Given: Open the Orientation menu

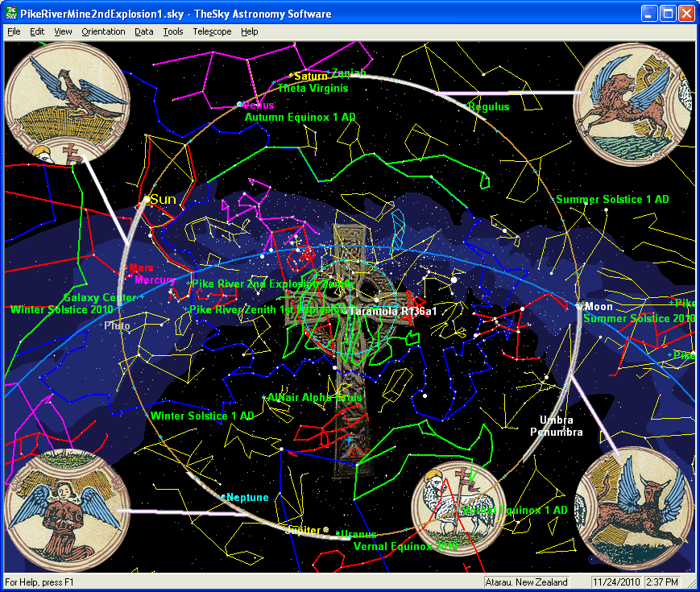Looking at the screenshot, I should (x=103, y=31).
